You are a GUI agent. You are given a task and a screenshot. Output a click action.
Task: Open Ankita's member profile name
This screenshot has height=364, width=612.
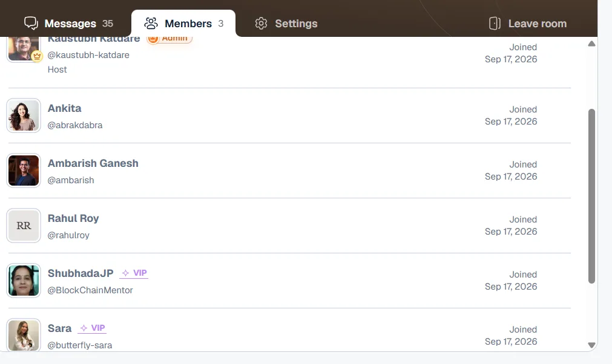tap(64, 108)
